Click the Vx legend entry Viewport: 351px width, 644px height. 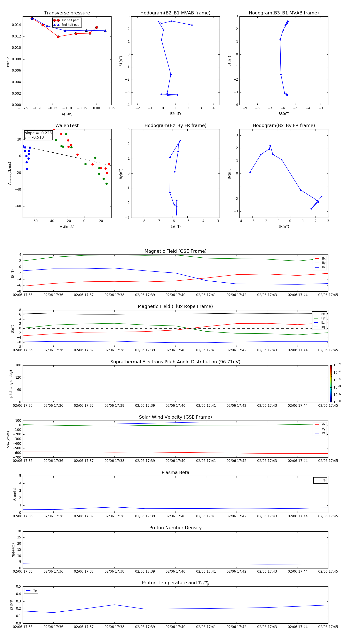(x=320, y=424)
